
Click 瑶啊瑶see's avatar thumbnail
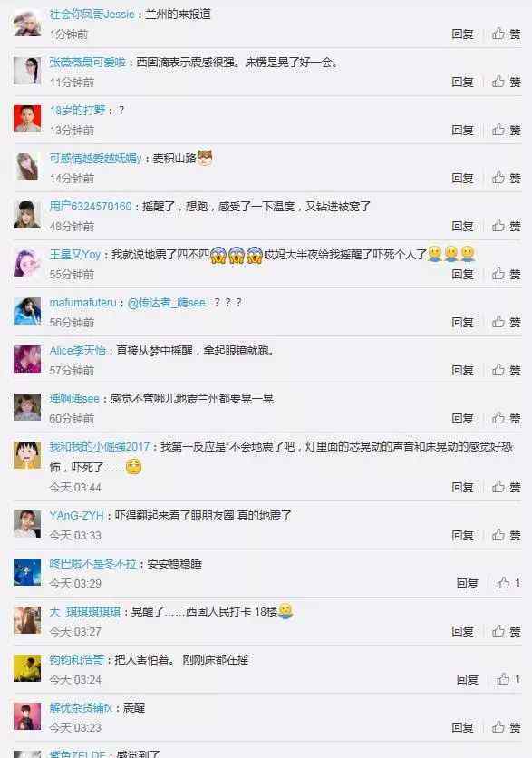point(27,407)
